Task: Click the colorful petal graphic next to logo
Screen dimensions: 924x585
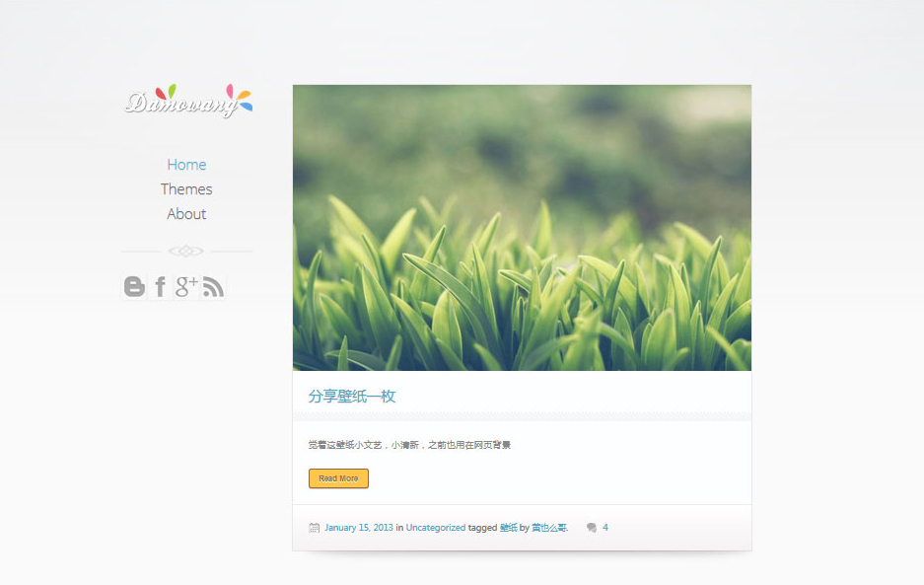Action: click(242, 96)
